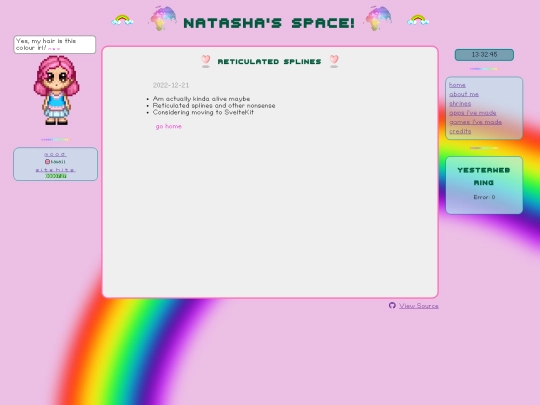The image size is (540, 405).
Task: Visit the credits page
Action: pyautogui.click(x=460, y=131)
